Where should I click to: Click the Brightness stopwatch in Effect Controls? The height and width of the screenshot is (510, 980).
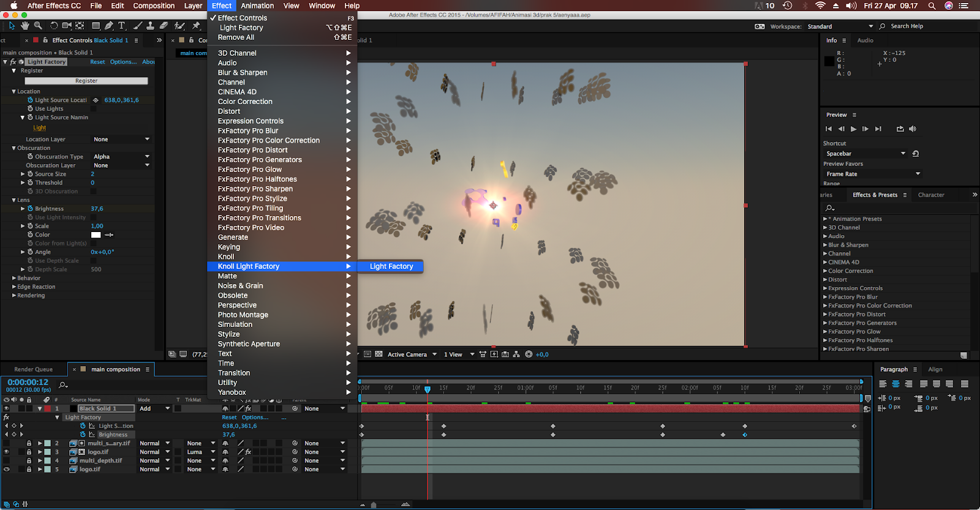click(30, 209)
